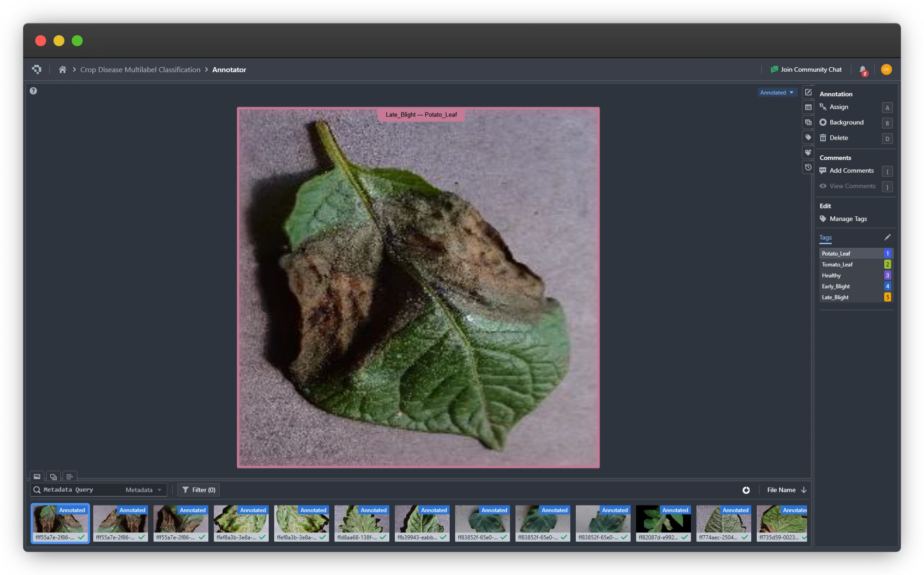The width and height of the screenshot is (924, 575).
Task: Open the annotation edit panel icon
Action: pyautogui.click(x=808, y=92)
